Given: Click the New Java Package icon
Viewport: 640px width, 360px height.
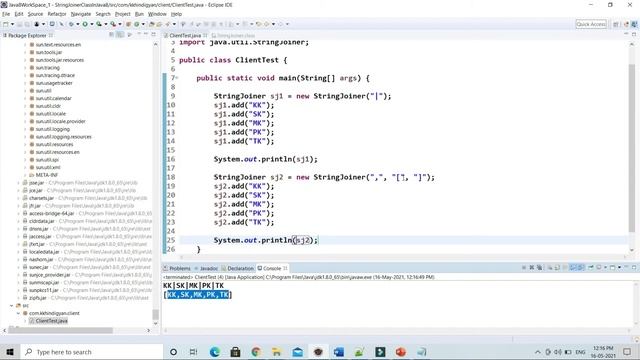Looking at the screenshot, I should (x=128, y=24).
